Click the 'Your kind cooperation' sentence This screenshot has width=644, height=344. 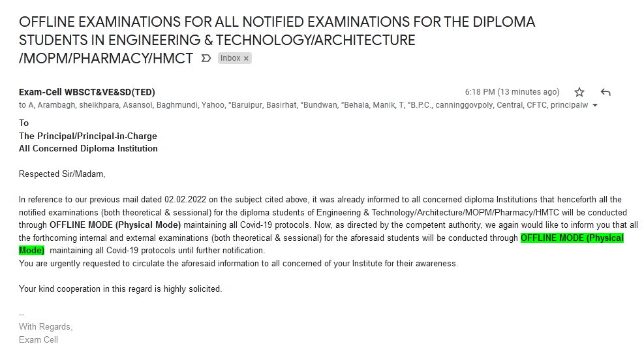coord(120,289)
